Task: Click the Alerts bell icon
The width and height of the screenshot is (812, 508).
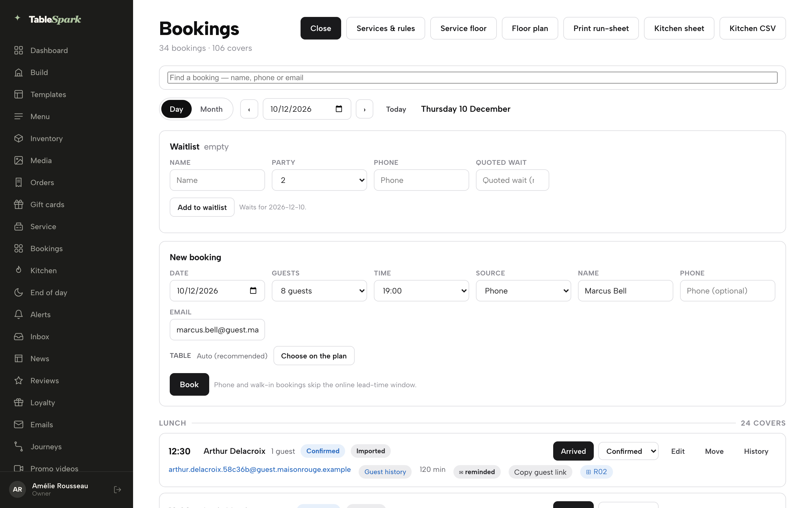Action: (x=18, y=314)
